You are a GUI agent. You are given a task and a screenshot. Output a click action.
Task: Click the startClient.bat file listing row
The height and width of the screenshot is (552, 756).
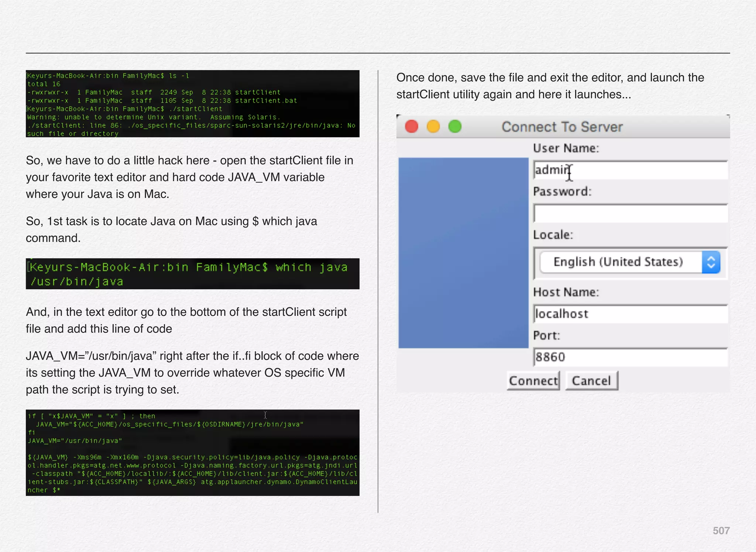click(162, 101)
